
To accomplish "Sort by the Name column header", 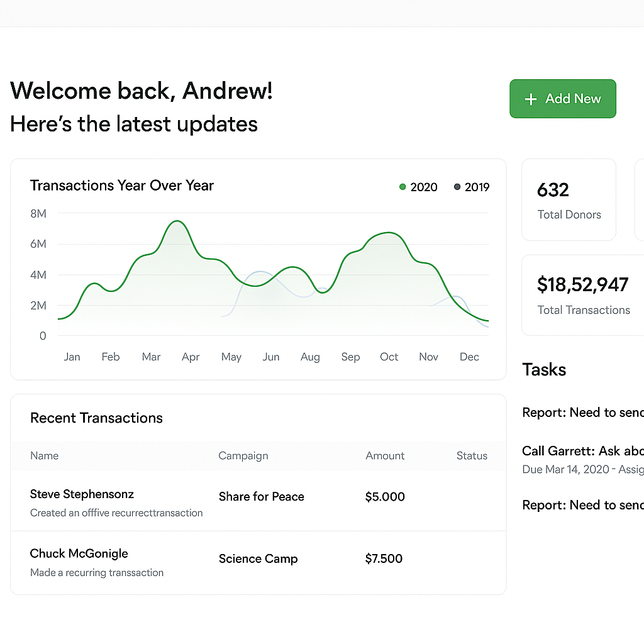I will tap(45, 455).
